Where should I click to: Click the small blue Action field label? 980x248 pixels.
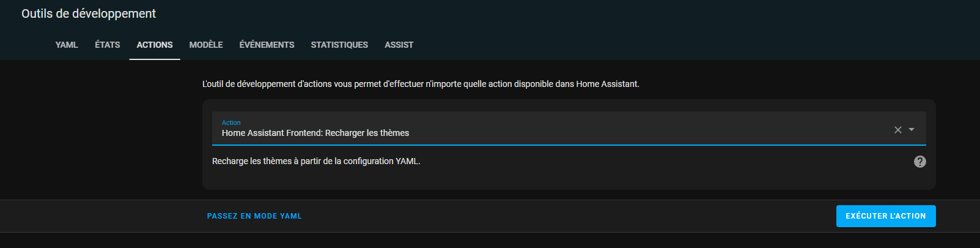(x=231, y=122)
